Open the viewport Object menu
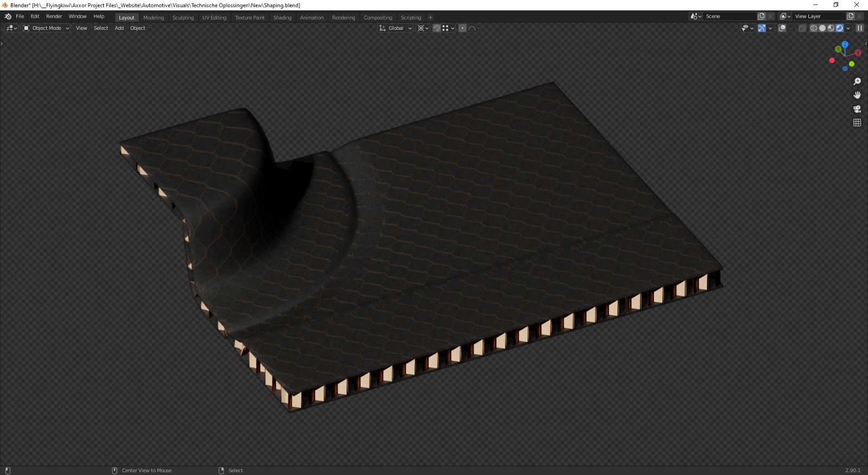The width and height of the screenshot is (868, 475). pyautogui.click(x=138, y=28)
